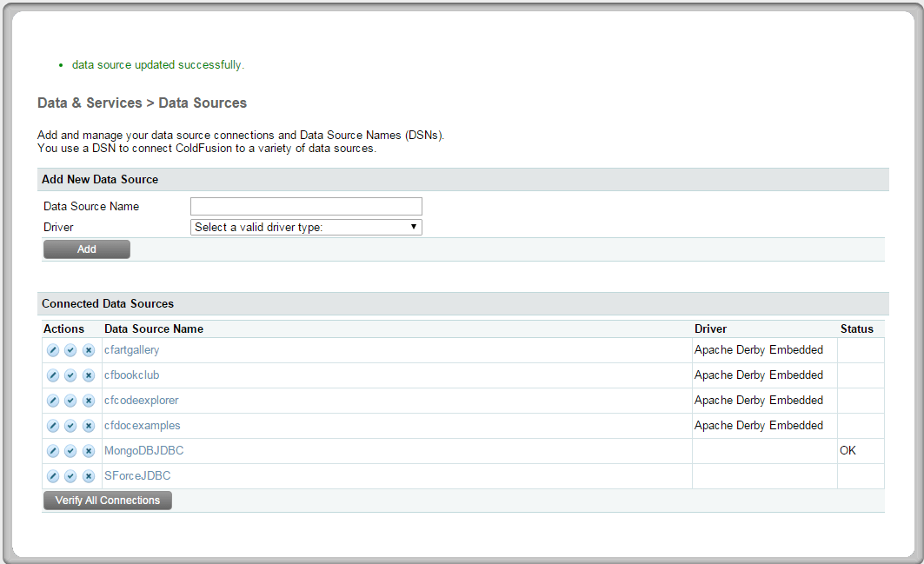
Task: Verify the SForceJDBC connection
Action: (70, 476)
